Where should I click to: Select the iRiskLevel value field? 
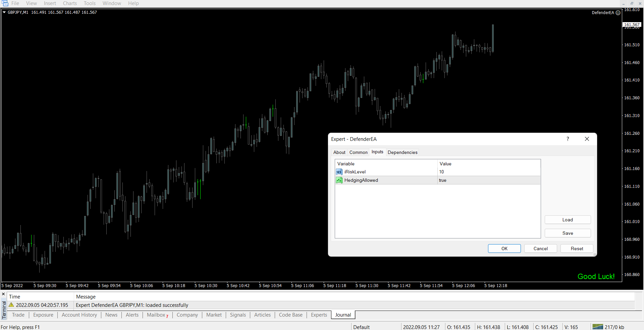[488, 172]
